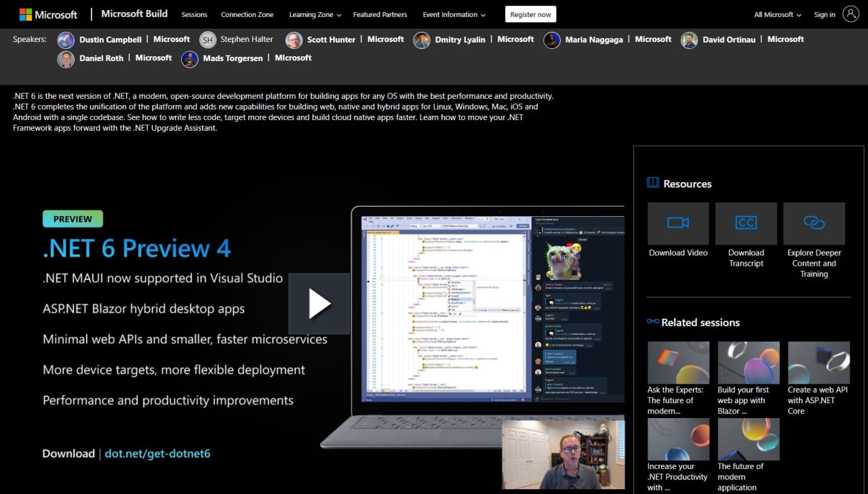
Task: Click the Related sessions chain icon
Action: point(653,322)
